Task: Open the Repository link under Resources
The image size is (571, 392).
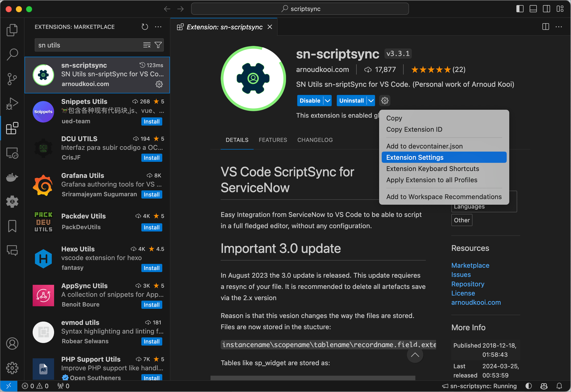Action: 468,284
